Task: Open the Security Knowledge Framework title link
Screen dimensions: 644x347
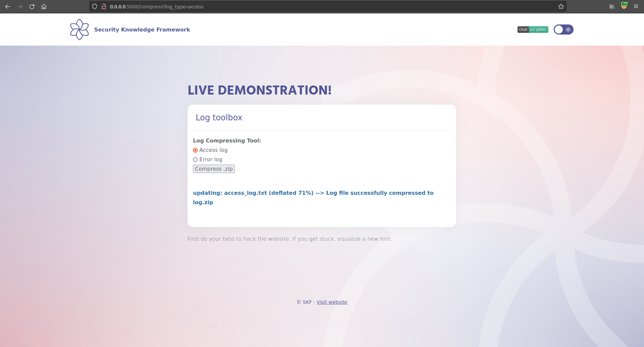Action: (142, 30)
